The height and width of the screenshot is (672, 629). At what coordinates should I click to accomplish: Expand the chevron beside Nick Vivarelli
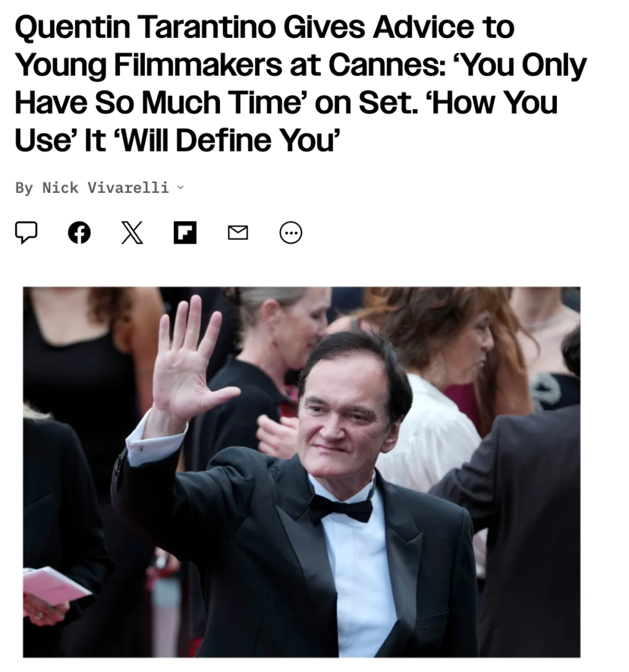point(181,188)
